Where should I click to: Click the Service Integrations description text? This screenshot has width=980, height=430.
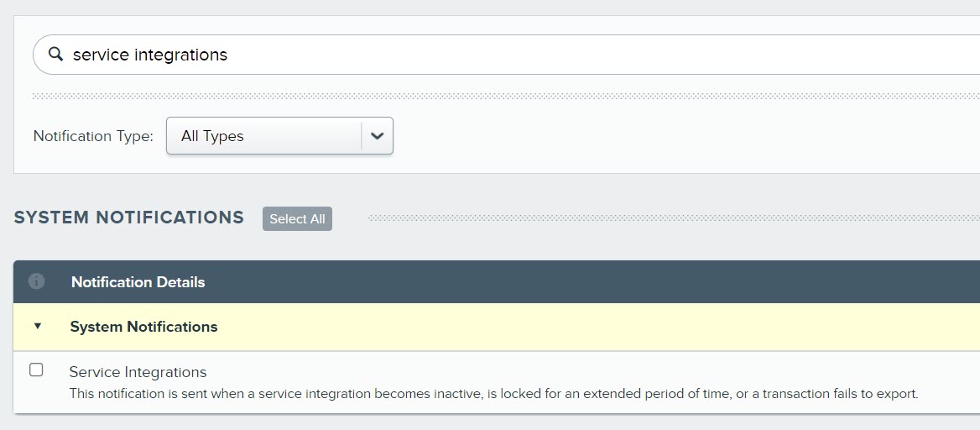pos(493,393)
